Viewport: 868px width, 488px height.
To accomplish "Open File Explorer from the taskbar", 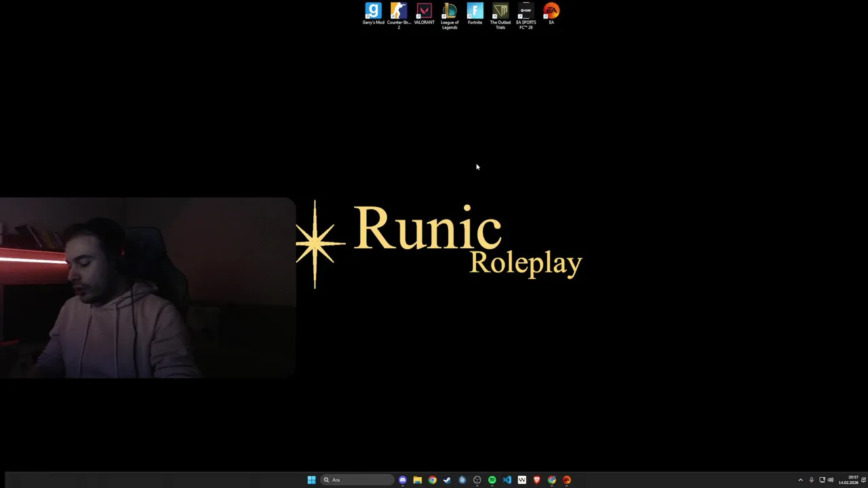I will pyautogui.click(x=418, y=480).
